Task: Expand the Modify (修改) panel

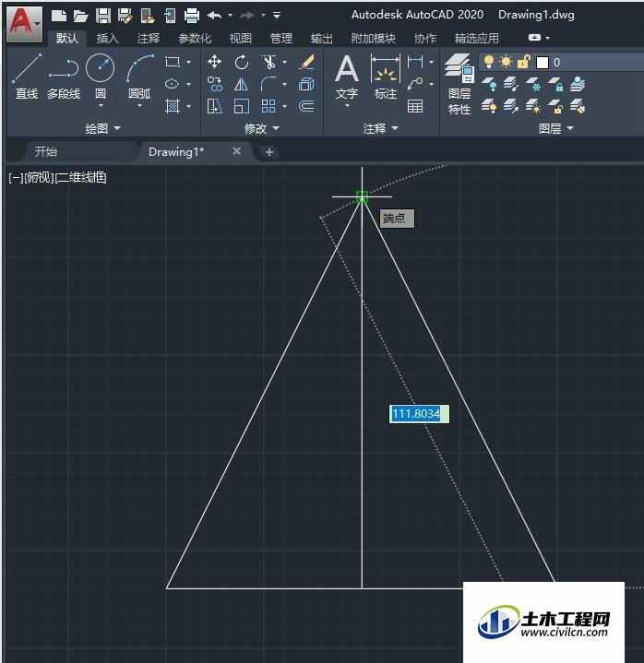Action: [262, 128]
